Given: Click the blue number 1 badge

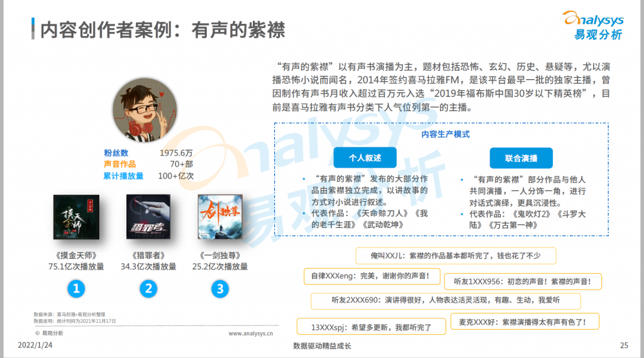Looking at the screenshot, I should [x=76, y=289].
